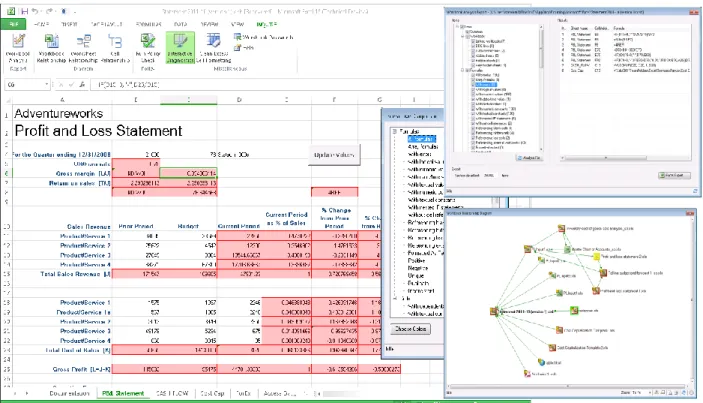Toggle the All formulas checkbox in analysis tree

pyautogui.click(x=473, y=75)
